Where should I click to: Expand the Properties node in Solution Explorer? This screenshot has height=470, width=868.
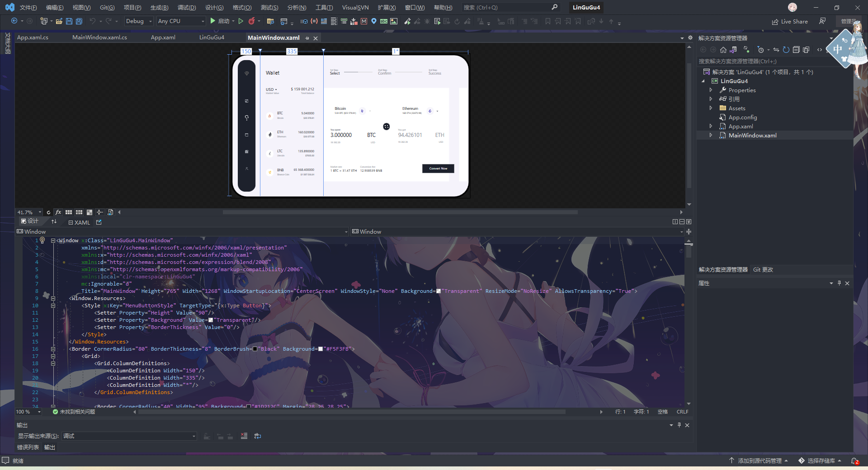(x=711, y=90)
